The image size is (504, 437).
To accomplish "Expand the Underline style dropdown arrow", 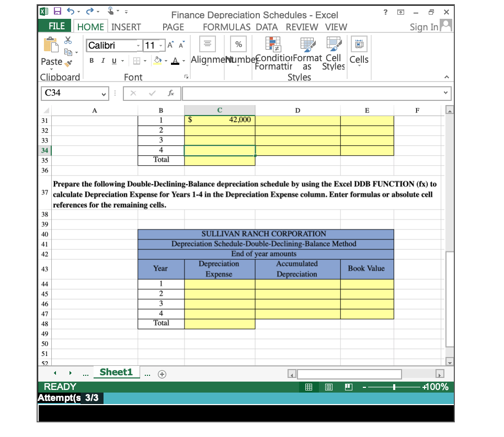I will click(x=122, y=61).
